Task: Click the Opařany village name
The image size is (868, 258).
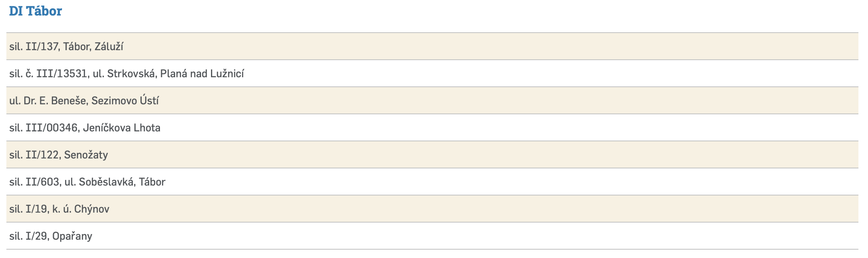Action: tap(72, 236)
